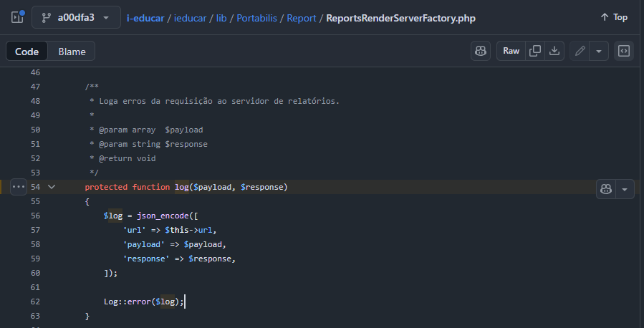This screenshot has width=644, height=328.
Task: Go to the lib folder breadcrumb
Action: point(221,19)
